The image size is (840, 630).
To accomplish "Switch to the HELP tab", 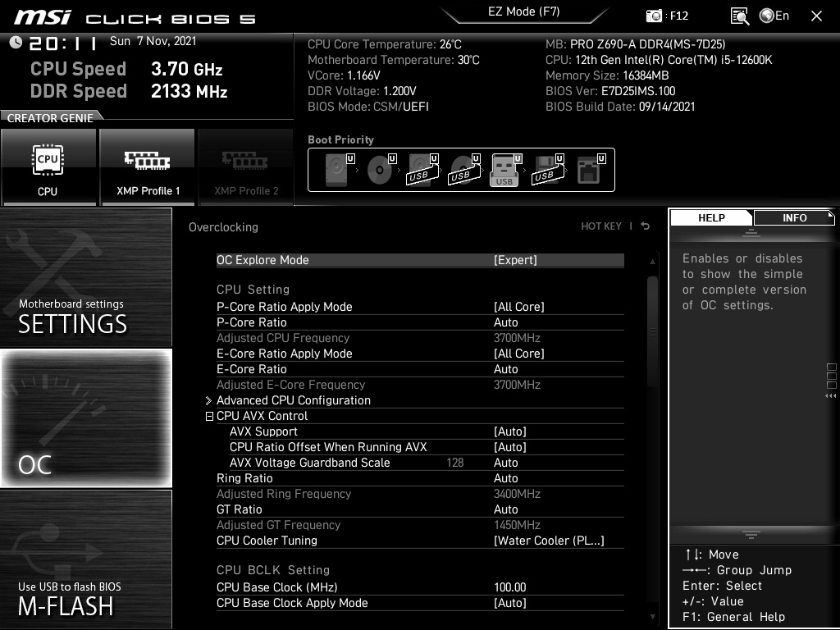I will click(x=711, y=218).
